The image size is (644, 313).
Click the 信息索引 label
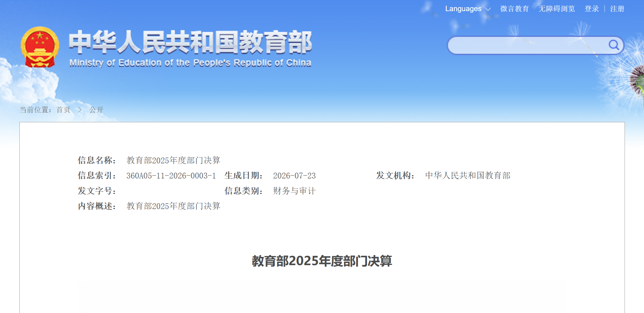click(97, 176)
